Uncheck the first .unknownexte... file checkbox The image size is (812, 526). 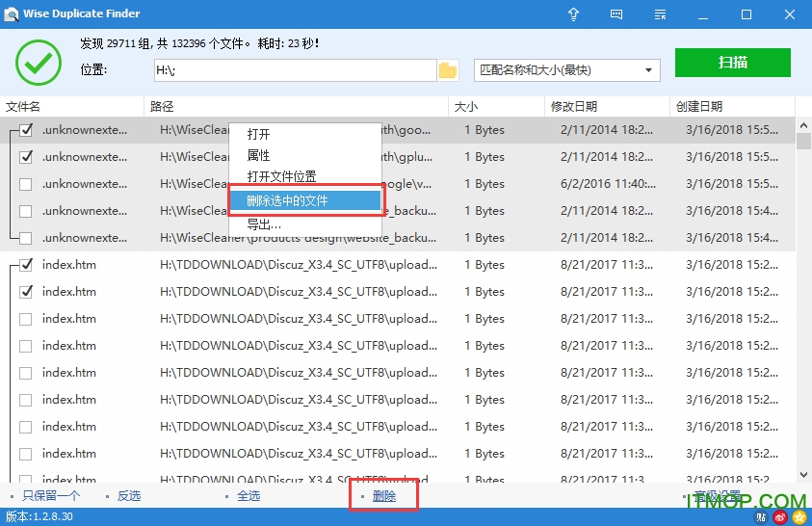pyautogui.click(x=26, y=130)
